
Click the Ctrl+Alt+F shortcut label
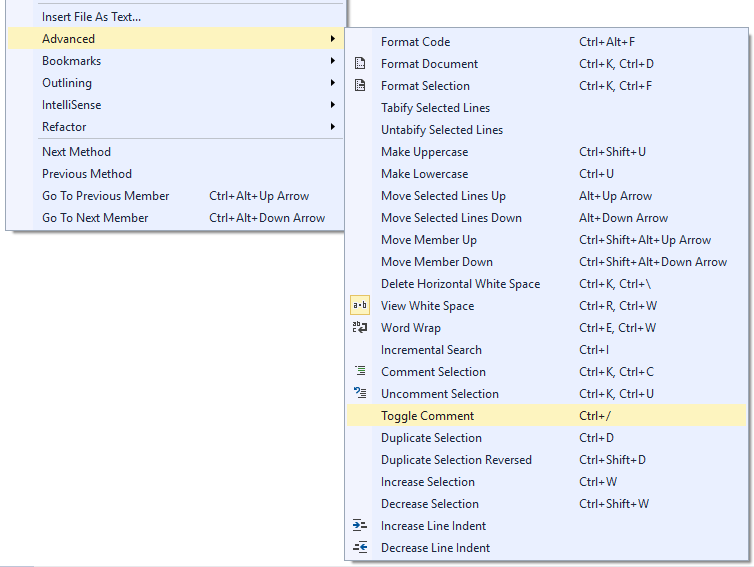[x=607, y=42]
